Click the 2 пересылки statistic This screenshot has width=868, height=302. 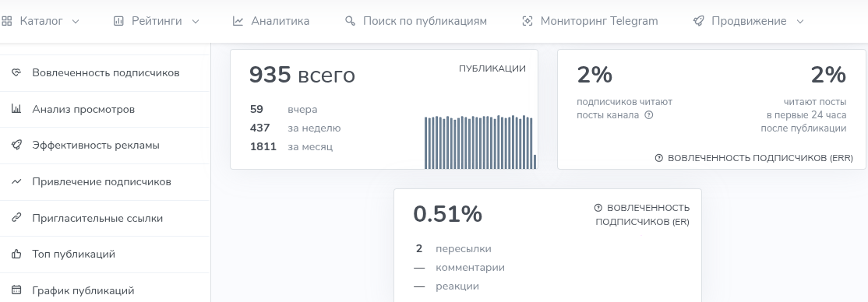coord(453,248)
